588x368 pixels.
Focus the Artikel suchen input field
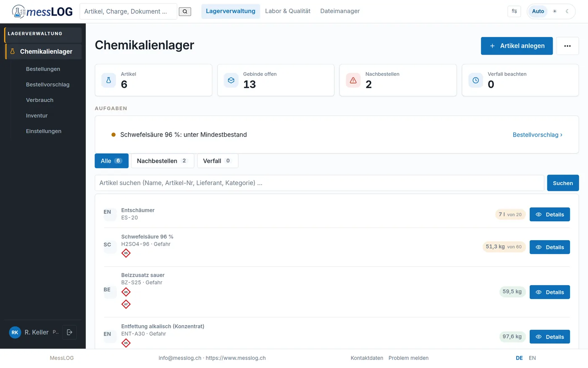pos(319,183)
